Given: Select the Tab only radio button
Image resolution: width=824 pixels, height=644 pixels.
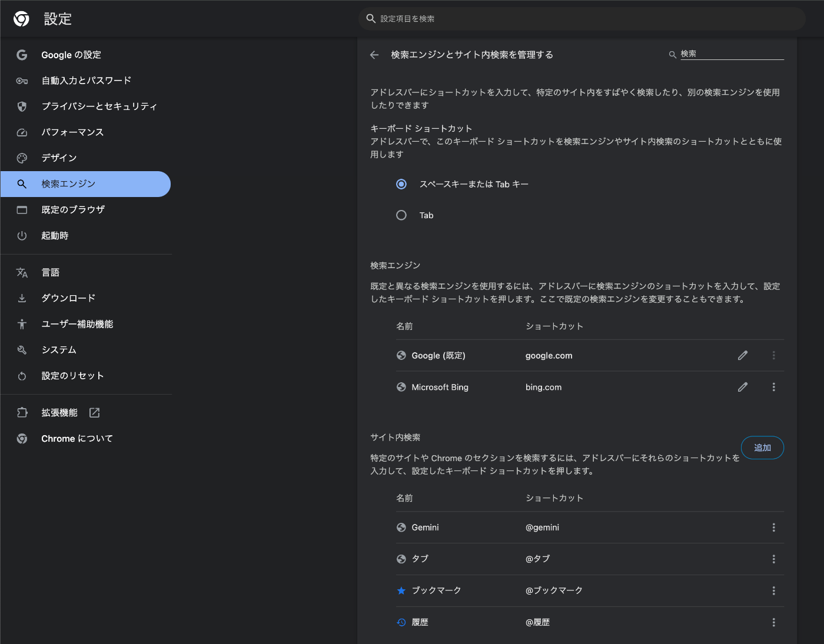Looking at the screenshot, I should click(x=401, y=215).
